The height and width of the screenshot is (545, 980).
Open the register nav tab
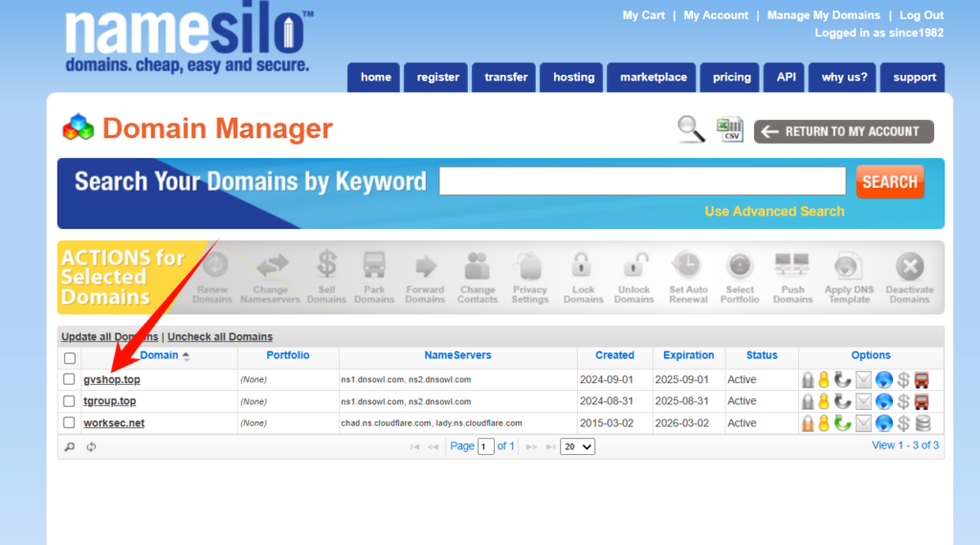pos(436,78)
